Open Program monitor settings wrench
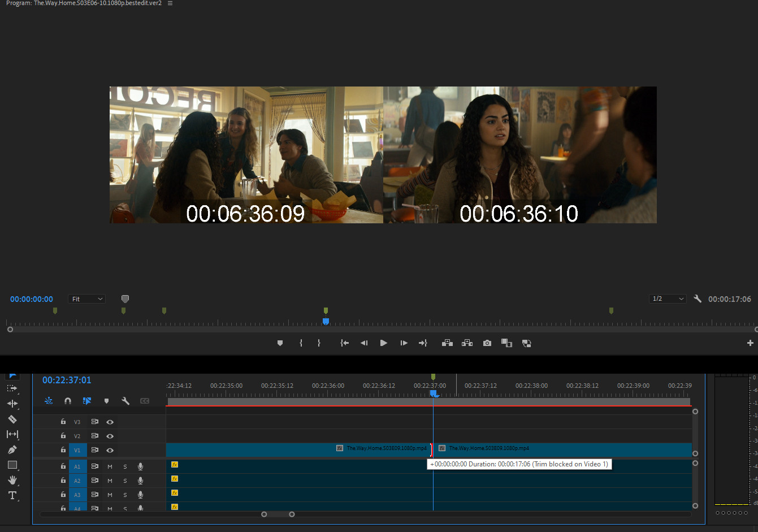 pyautogui.click(x=698, y=299)
